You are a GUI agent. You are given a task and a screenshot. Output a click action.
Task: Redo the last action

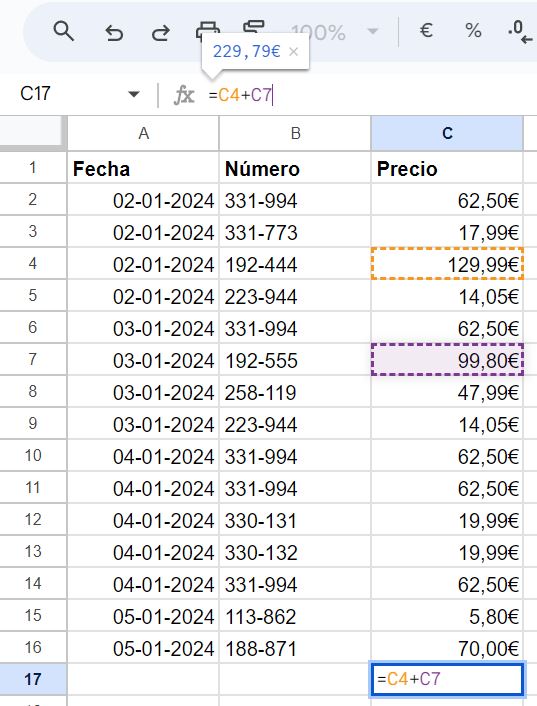161,32
